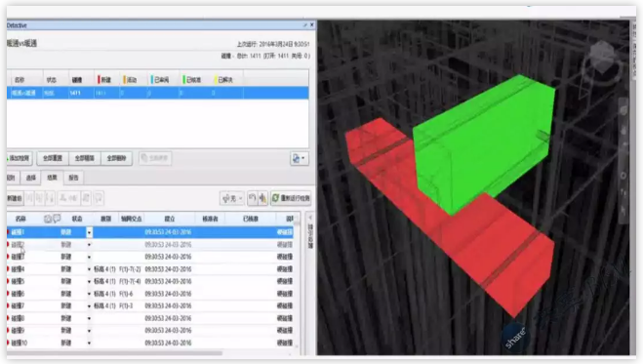Select the 碰撞4 result row
643x364 pixels.
pyautogui.click(x=150, y=269)
